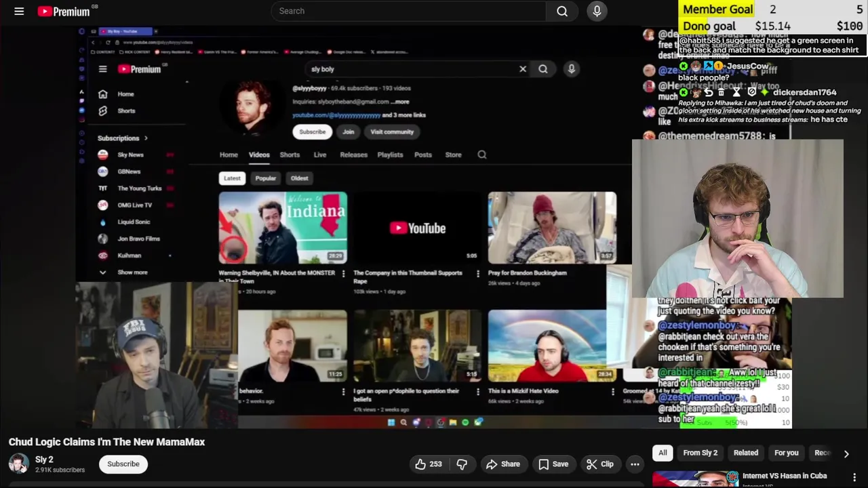In the video, click the Join button
The height and width of the screenshot is (488, 868).
(x=349, y=132)
